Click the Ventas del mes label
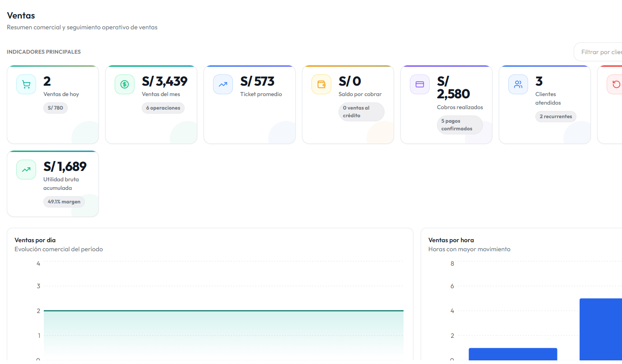This screenshot has height=364, width=622. [161, 94]
